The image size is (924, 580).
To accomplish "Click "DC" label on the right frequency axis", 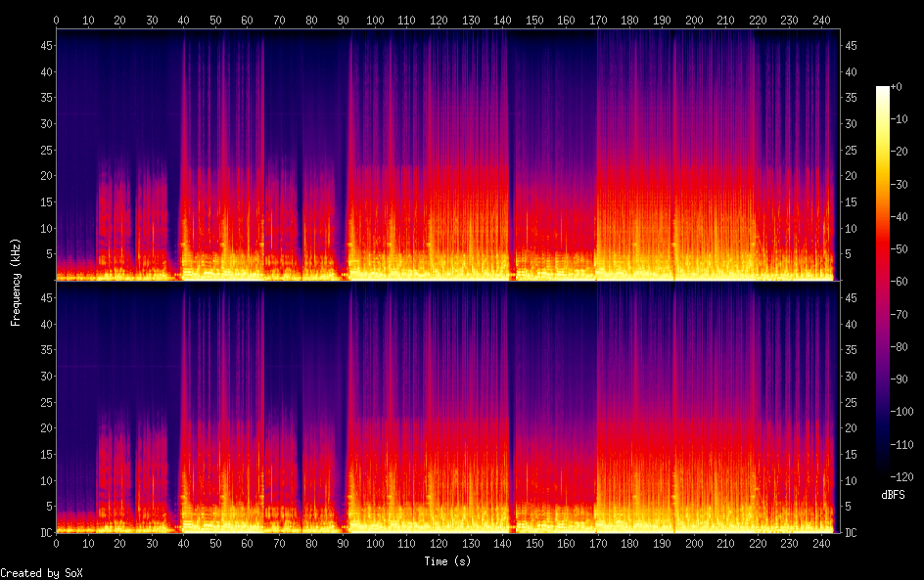I will coord(851,533).
